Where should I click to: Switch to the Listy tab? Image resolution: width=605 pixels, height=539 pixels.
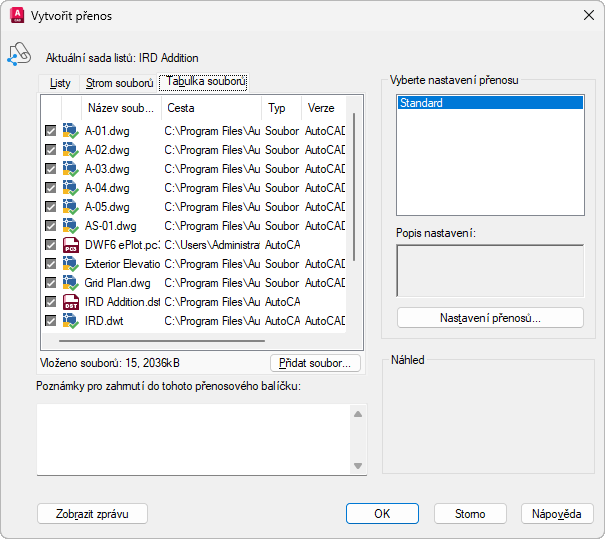click(60, 83)
